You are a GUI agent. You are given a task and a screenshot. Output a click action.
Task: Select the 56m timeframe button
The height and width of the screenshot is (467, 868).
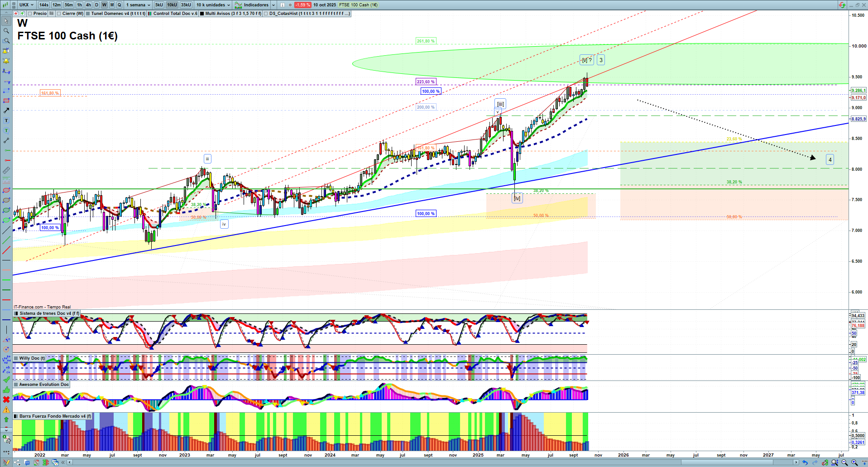pos(69,5)
